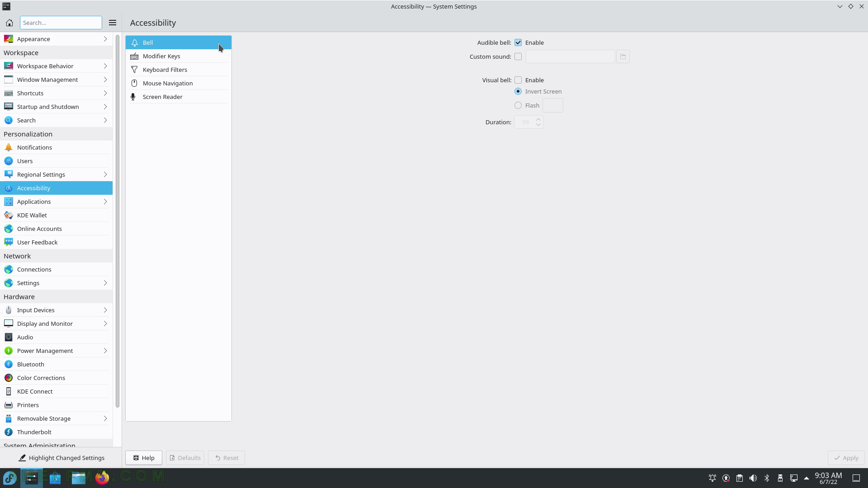Enable the Custom sound checkbox
Image resolution: width=868 pixels, height=488 pixels.
(518, 56)
